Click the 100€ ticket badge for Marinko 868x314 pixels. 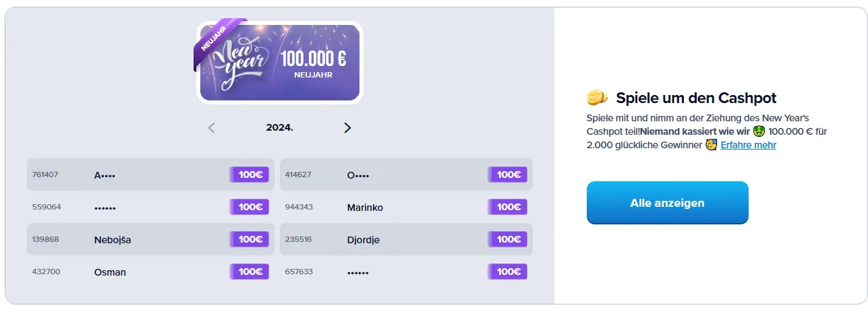508,207
